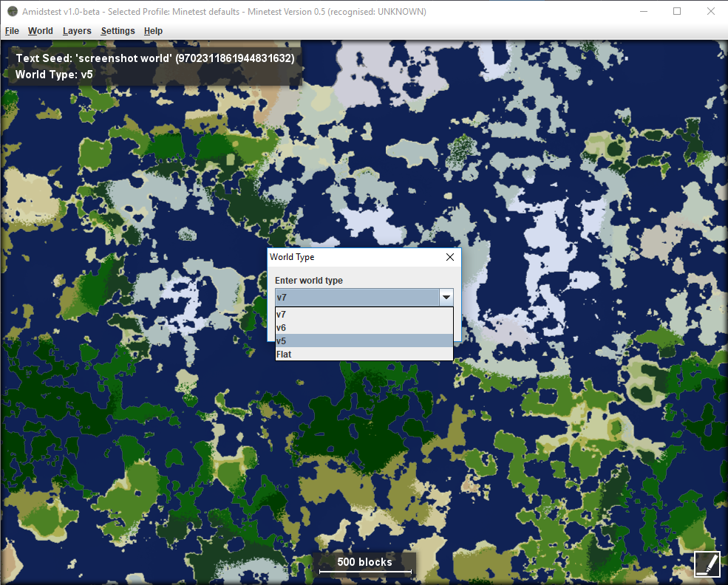Viewport: 728px width, 585px height.
Task: Click the World Type dialog title
Action: click(292, 257)
